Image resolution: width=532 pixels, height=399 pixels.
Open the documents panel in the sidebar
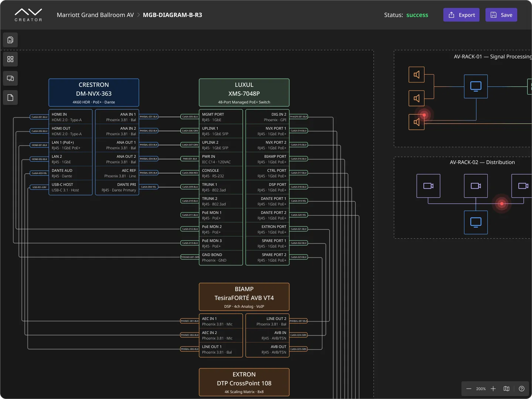point(10,40)
